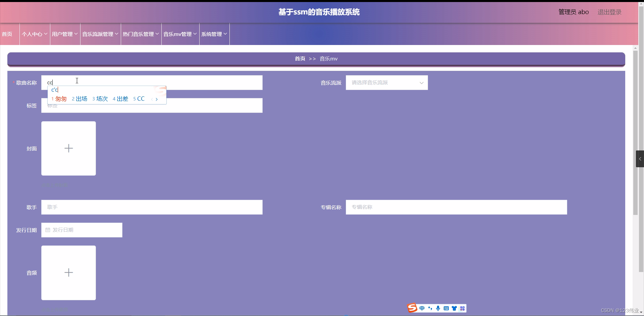Click the next-page arrow in pinyin candidate list

157,99
